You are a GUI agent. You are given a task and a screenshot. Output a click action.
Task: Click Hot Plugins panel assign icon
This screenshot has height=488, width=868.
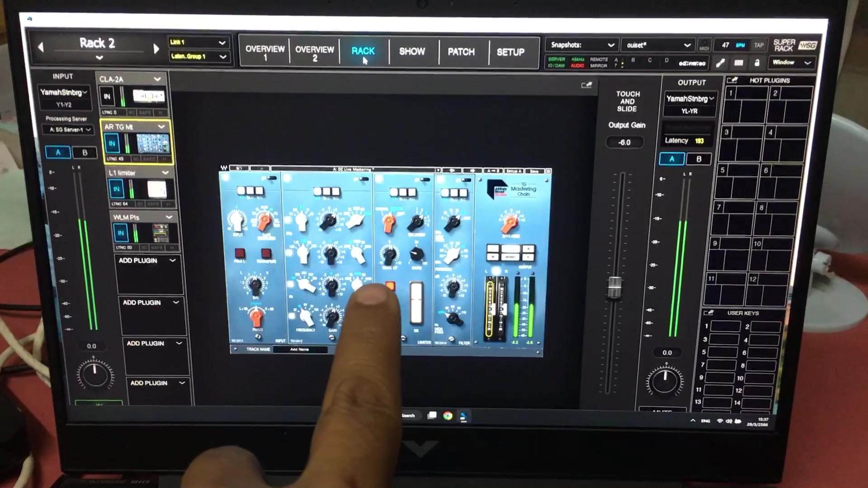pyautogui.click(x=732, y=80)
